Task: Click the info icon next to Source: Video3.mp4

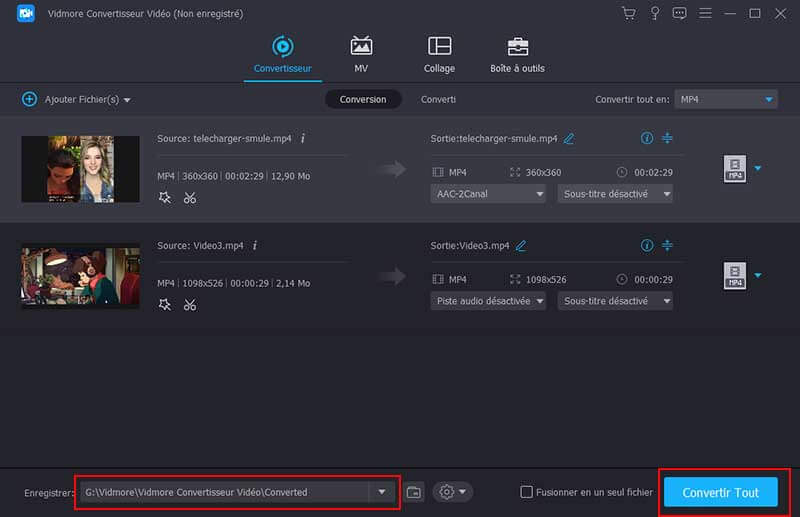Action: pyautogui.click(x=254, y=245)
